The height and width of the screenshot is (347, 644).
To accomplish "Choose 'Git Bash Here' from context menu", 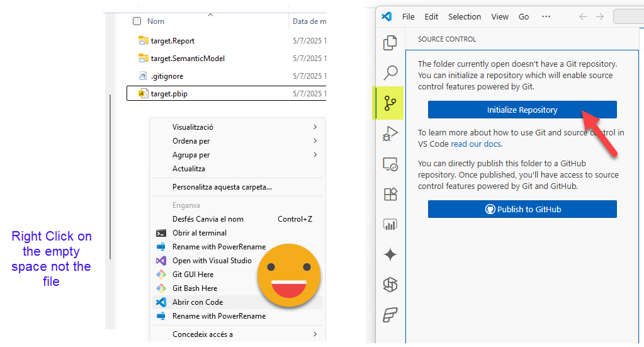I will (x=195, y=288).
